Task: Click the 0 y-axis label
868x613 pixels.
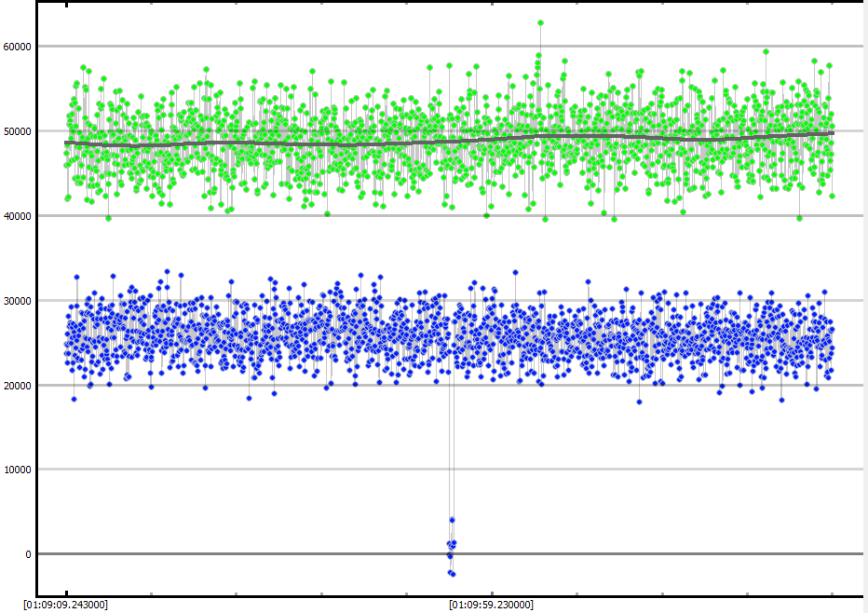Action: click(x=28, y=554)
